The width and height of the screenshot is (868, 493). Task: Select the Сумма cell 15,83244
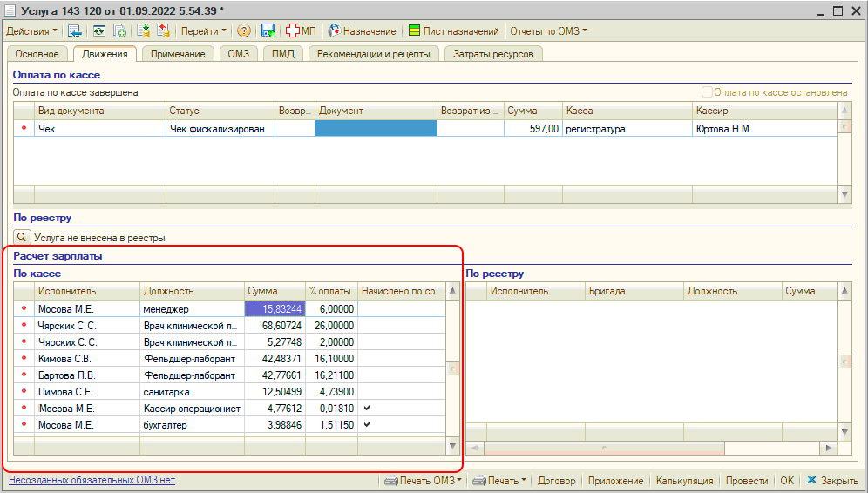click(275, 308)
